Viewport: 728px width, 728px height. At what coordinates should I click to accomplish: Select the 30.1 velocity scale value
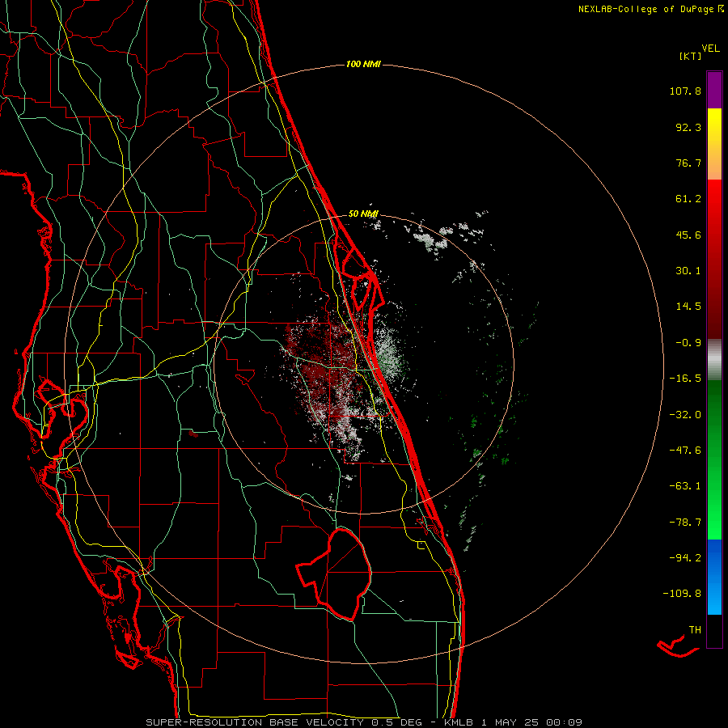688,271
